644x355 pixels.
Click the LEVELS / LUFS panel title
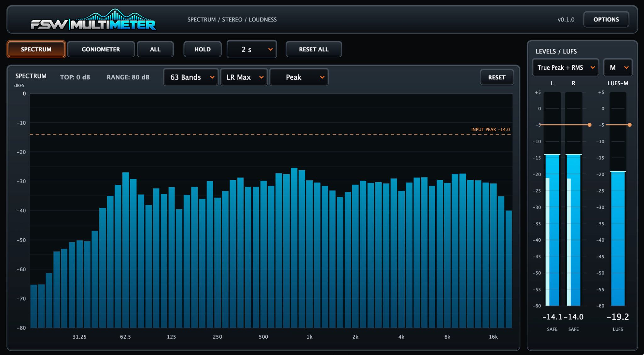point(556,51)
